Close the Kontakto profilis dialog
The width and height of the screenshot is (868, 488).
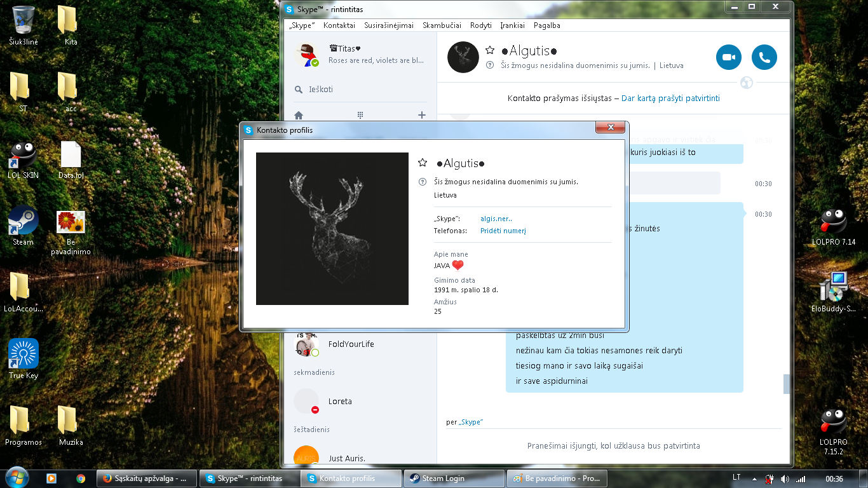(611, 128)
